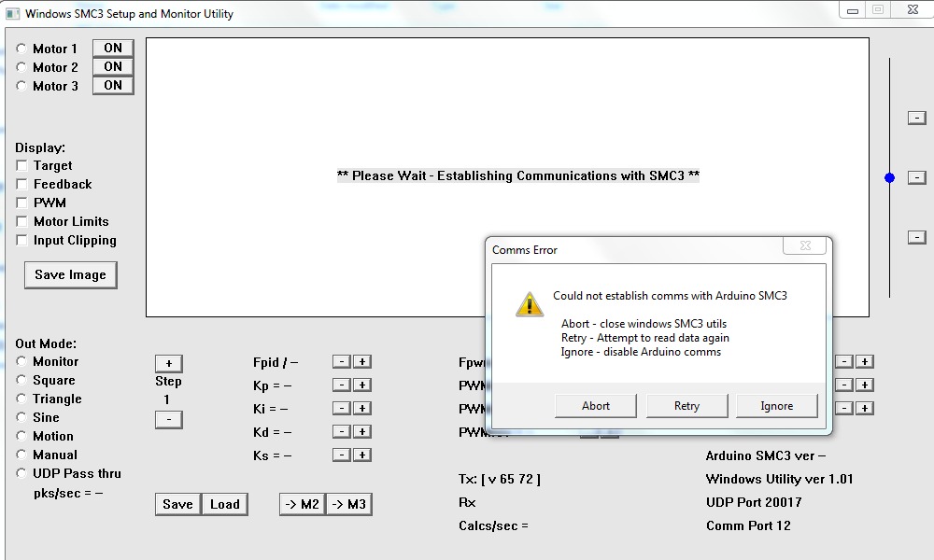Image resolution: width=934 pixels, height=560 pixels.
Task: Close the Comms Error dialog
Action: [x=805, y=245]
